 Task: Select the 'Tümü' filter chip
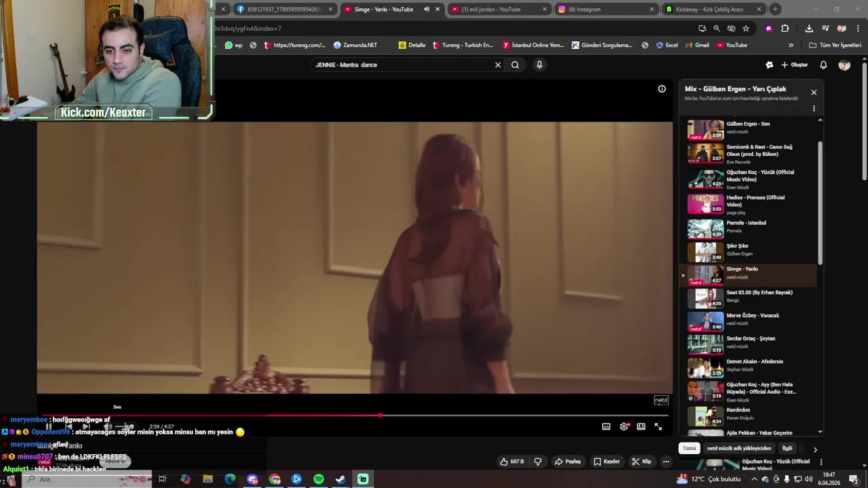click(689, 448)
